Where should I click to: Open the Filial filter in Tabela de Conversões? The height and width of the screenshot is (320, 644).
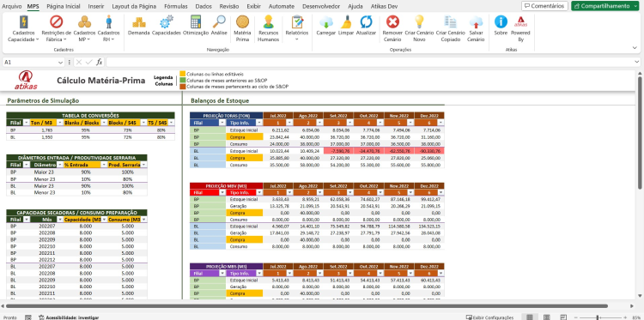[27, 123]
